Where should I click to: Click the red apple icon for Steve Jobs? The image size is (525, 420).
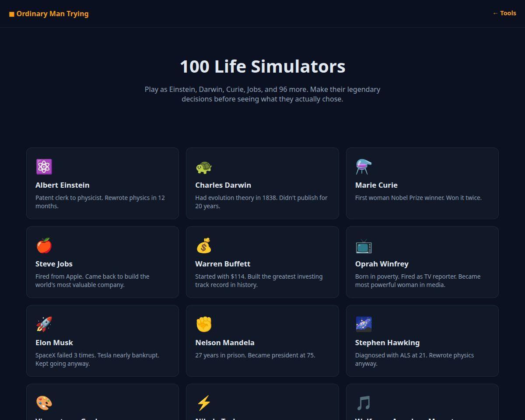pos(44,245)
